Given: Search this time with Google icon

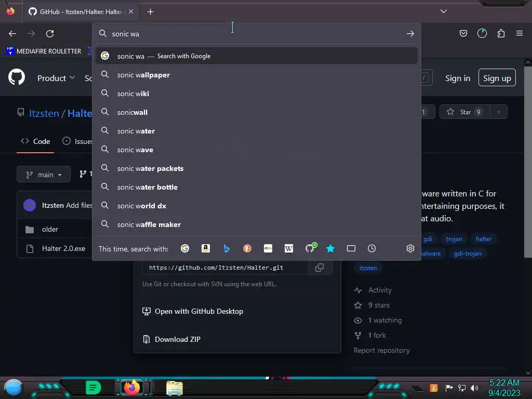Looking at the screenshot, I should coord(185,248).
